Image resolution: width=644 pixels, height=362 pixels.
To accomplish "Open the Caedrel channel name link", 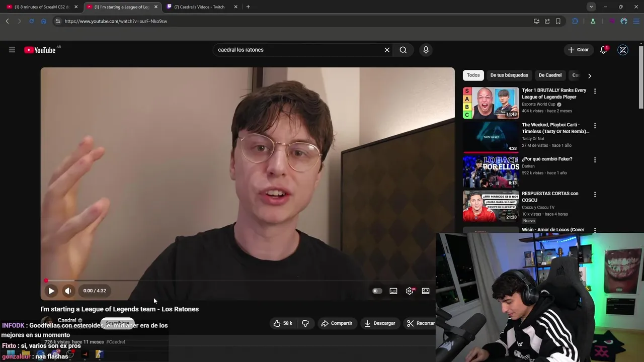I will tap(67, 320).
